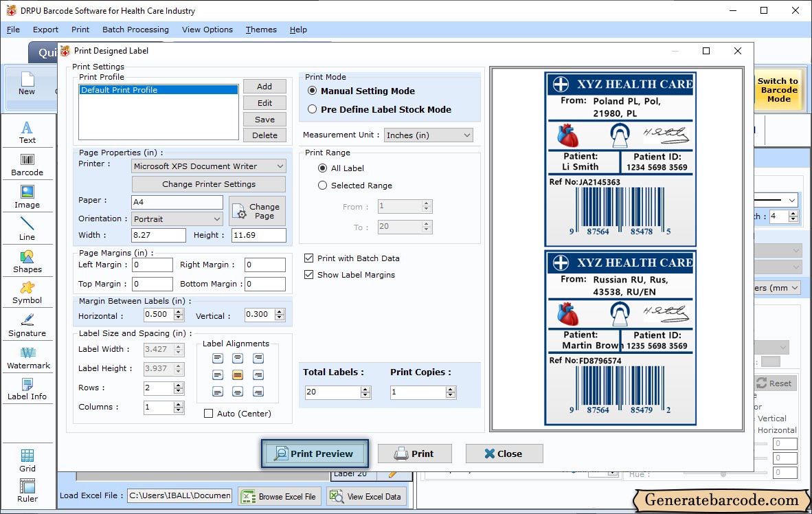Toggle Print with Batch Data checkbox
Image resolution: width=812 pixels, height=514 pixels.
(x=309, y=258)
